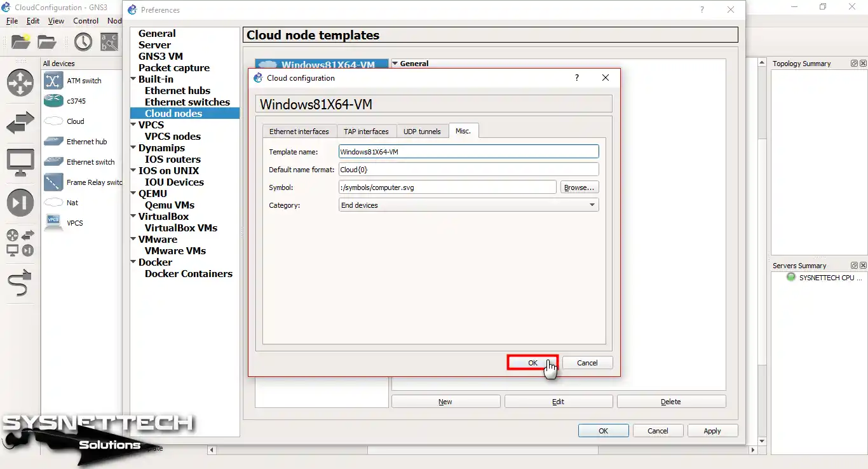Switch to the Ethernet interfaces tab
This screenshot has width=868, height=469.
tap(299, 132)
